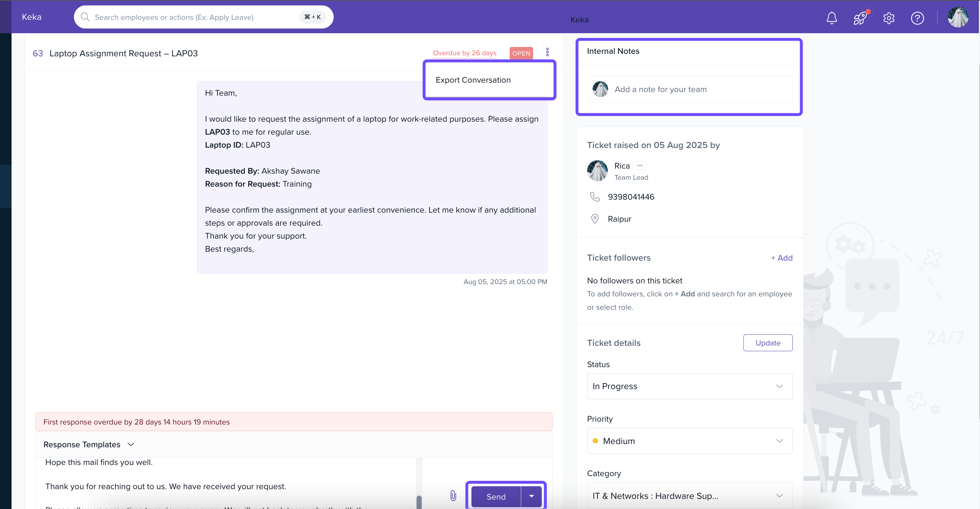
Task: Click the phone icon beside 9398041446
Action: pos(595,196)
